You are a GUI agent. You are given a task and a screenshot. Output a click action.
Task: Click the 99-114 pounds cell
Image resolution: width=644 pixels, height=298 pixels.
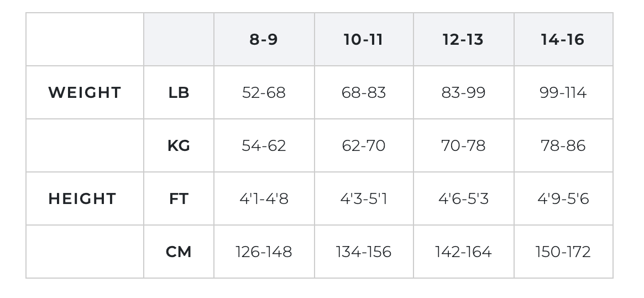pos(563,93)
